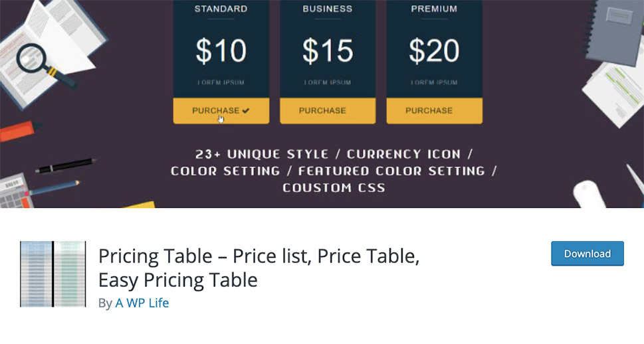Click the Download button

pyautogui.click(x=588, y=254)
